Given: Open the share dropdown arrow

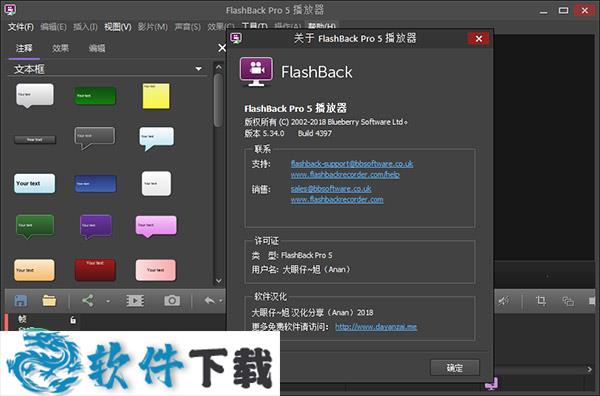Looking at the screenshot, I should 108,301.
